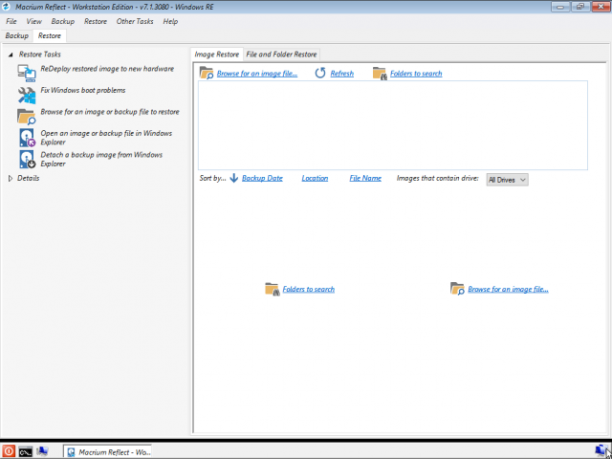This screenshot has width=612, height=459.
Task: Select Detach a backup image from Windows Explorer
Action: pos(101,159)
